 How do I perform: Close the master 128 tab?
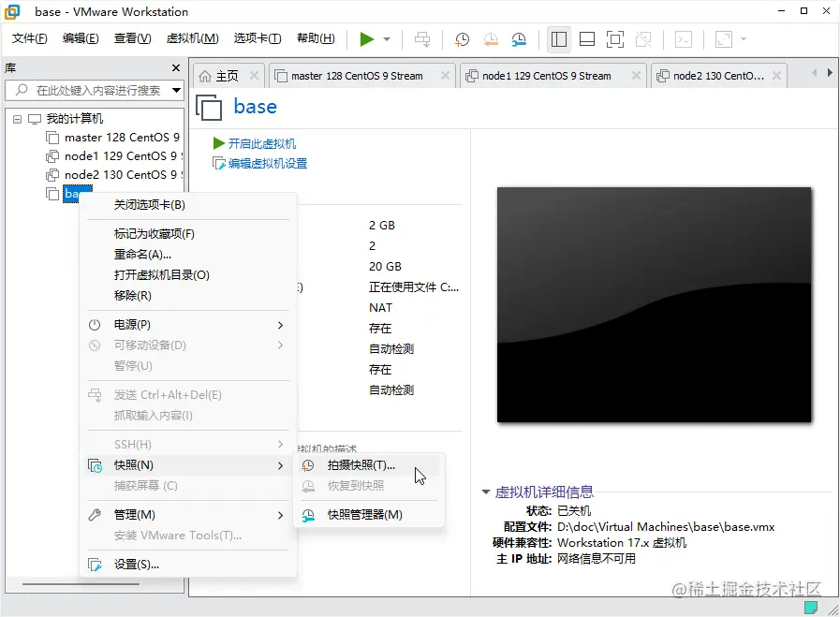click(x=445, y=76)
